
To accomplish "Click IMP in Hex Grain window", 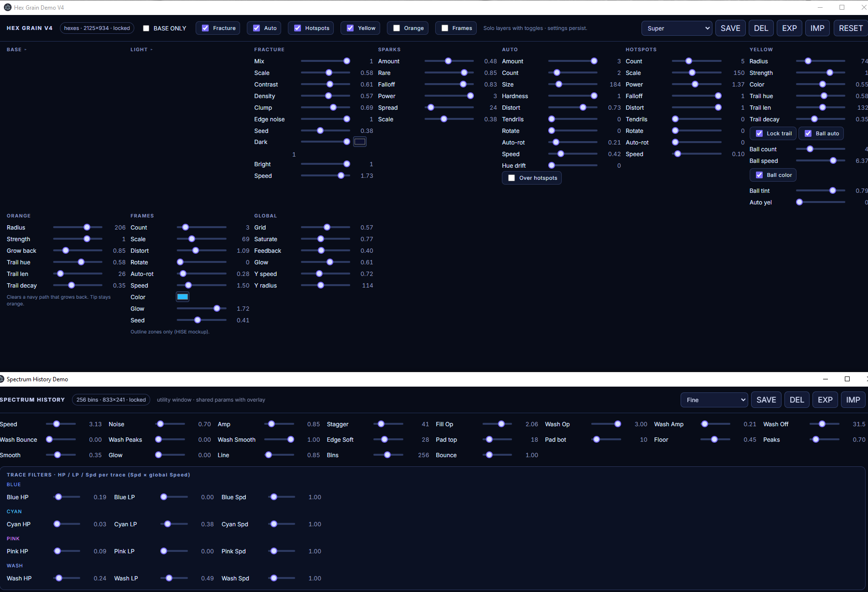I will 817,28.
